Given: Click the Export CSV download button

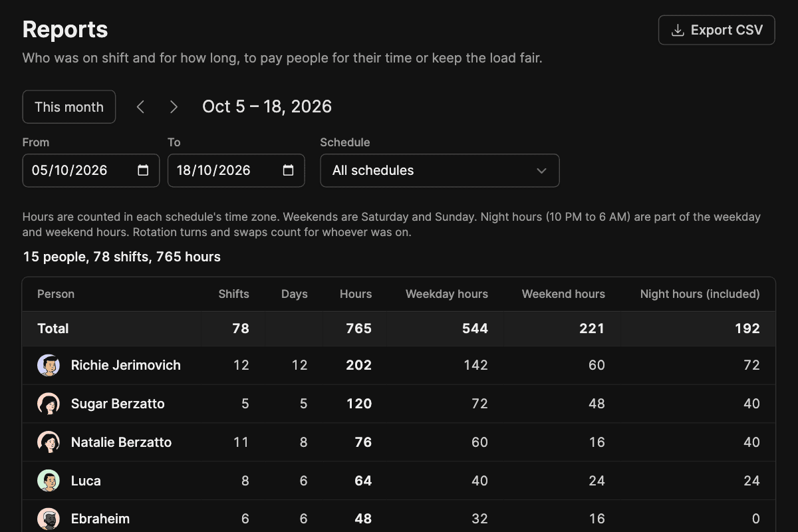Looking at the screenshot, I should pyautogui.click(x=716, y=30).
